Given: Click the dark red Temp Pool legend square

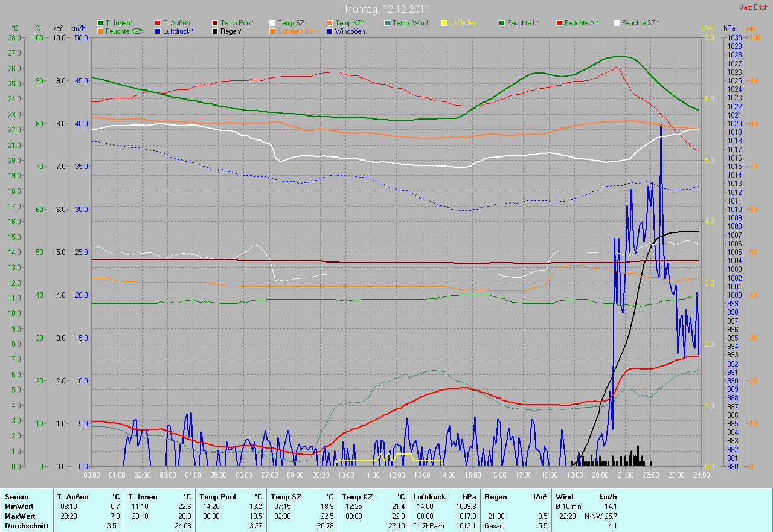Looking at the screenshot, I should click(x=215, y=23).
